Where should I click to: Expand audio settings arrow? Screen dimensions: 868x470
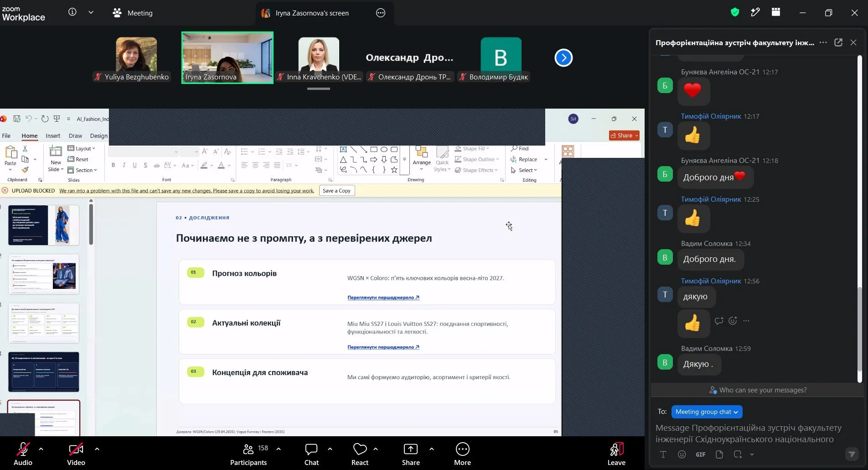tap(41, 449)
